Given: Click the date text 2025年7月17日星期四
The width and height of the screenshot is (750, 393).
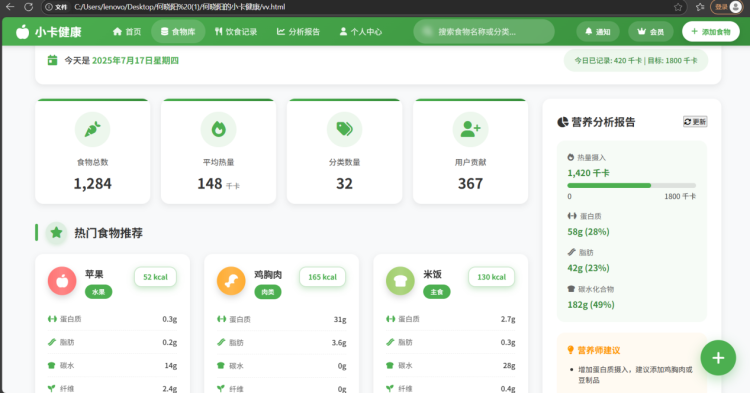Looking at the screenshot, I should (x=135, y=60).
